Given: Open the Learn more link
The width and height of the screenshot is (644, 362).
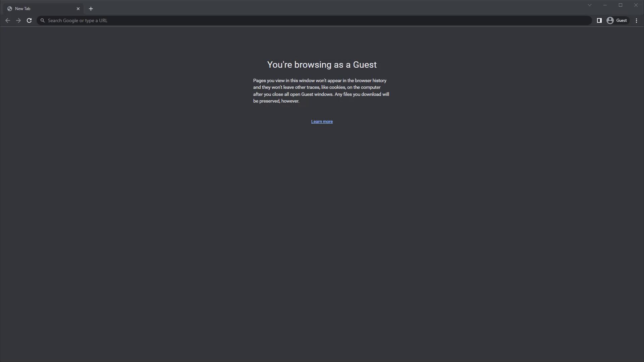Looking at the screenshot, I should point(322,122).
